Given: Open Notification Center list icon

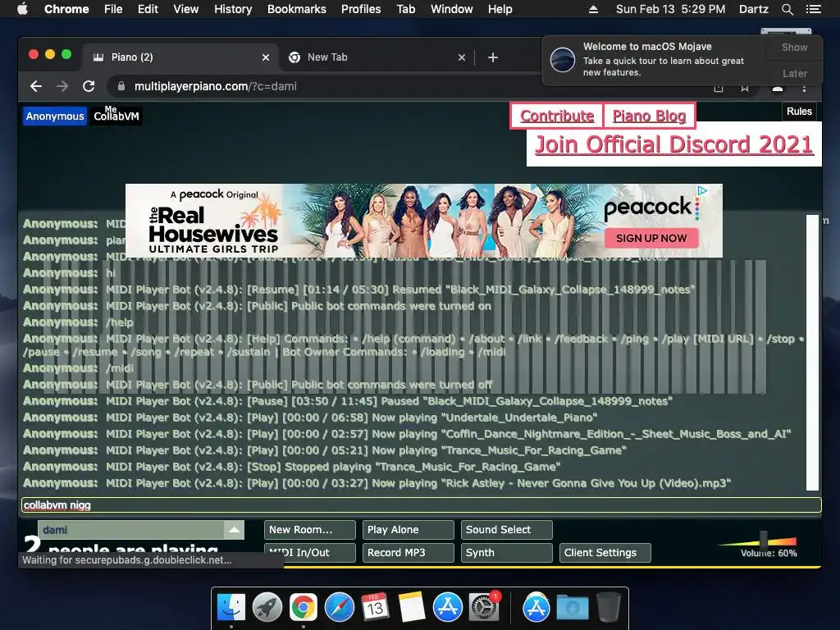Looking at the screenshot, I should coord(814,9).
